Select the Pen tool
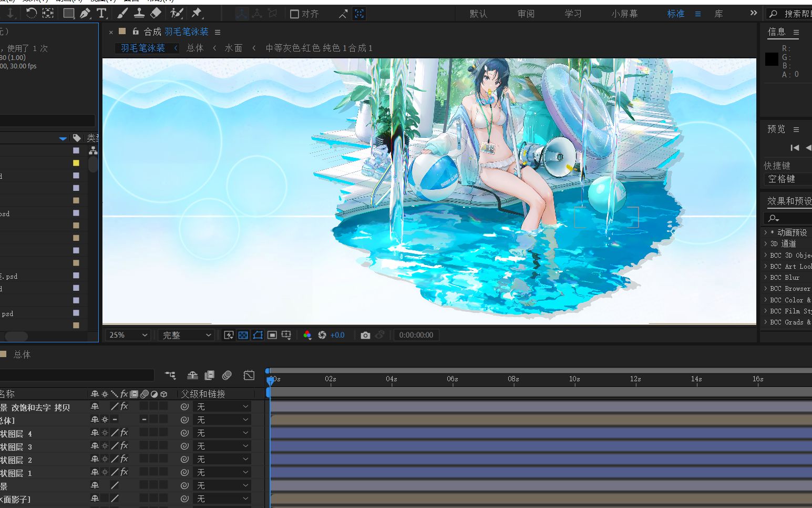 85,13
